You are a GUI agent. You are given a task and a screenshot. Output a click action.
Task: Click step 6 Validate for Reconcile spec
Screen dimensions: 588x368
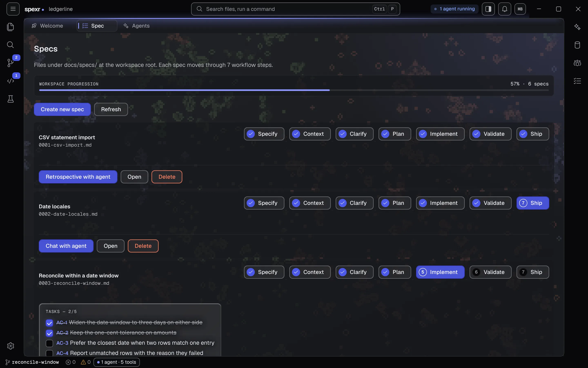coord(490,272)
